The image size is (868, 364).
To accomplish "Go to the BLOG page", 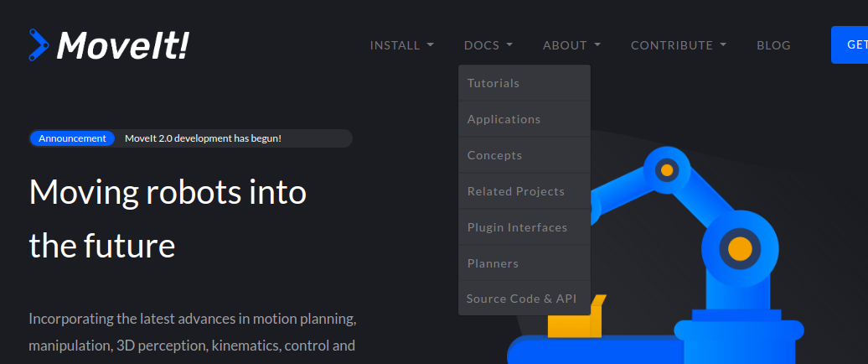I will point(774,45).
